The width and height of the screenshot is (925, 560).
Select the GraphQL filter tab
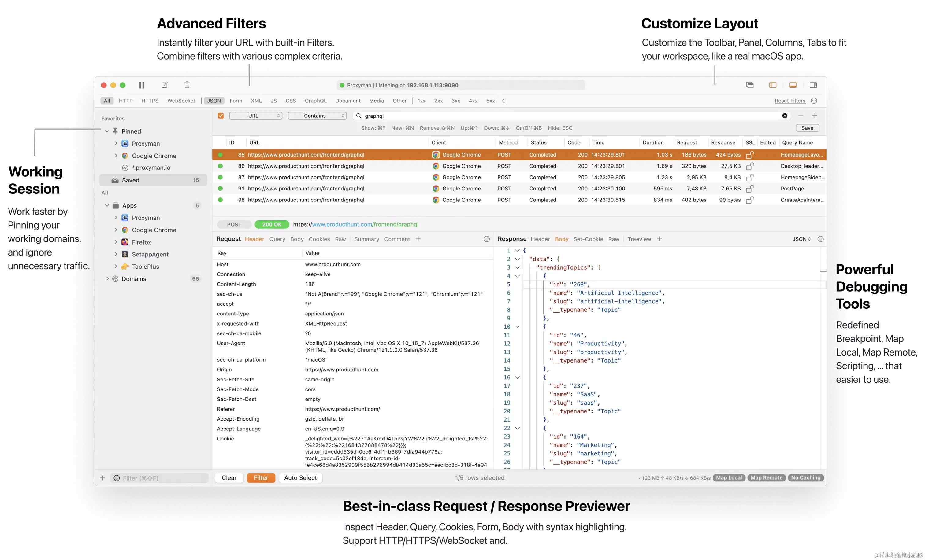point(315,101)
